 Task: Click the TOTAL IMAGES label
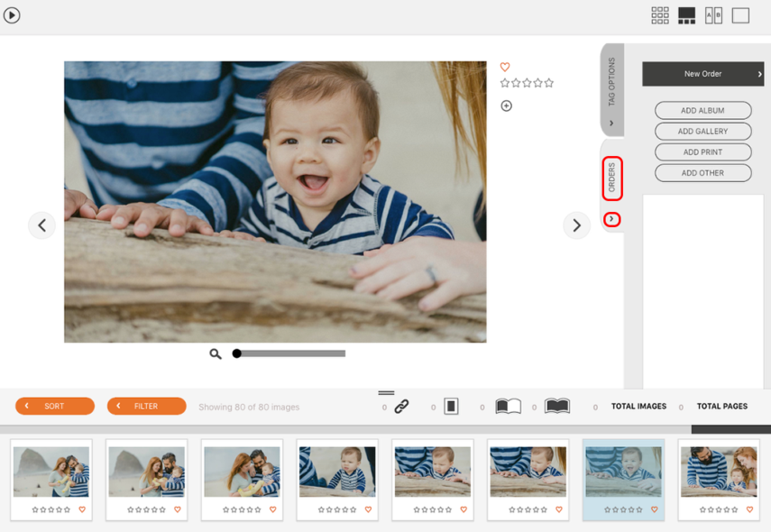tap(638, 406)
